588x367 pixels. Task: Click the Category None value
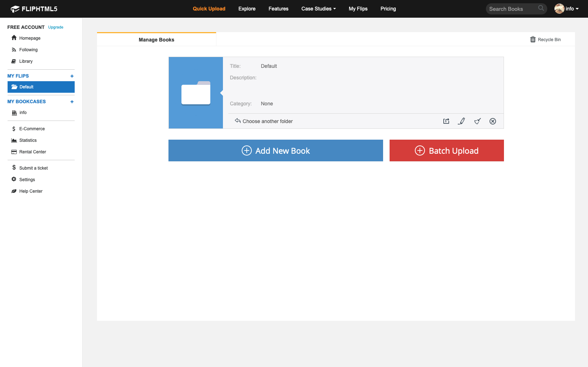point(267,104)
